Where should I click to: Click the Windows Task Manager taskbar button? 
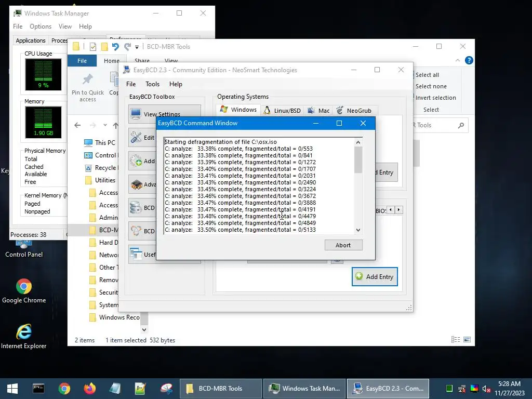[304, 389]
